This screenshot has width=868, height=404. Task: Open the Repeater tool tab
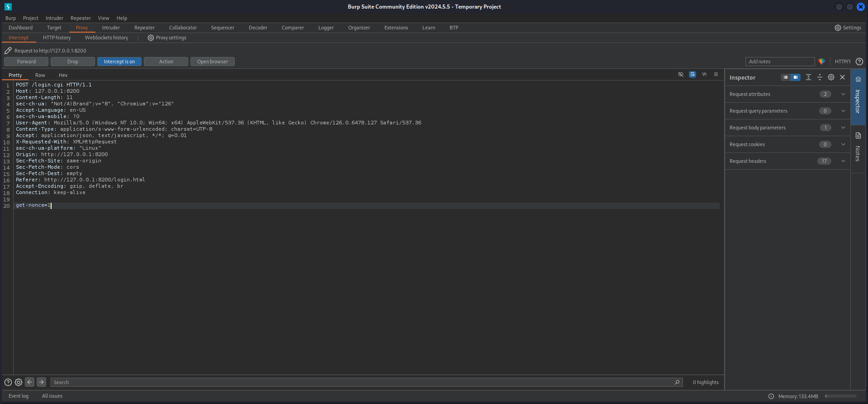144,28
